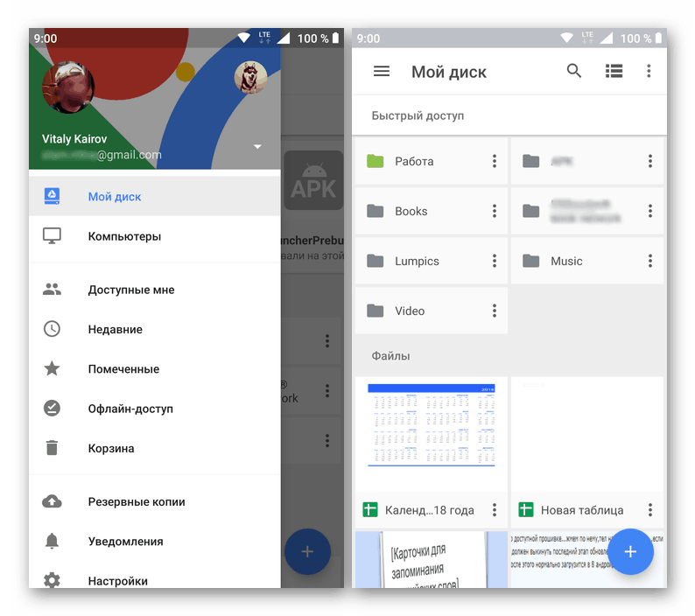Tap the battery icon on right screen
The width and height of the screenshot is (695, 616).
[x=658, y=38]
